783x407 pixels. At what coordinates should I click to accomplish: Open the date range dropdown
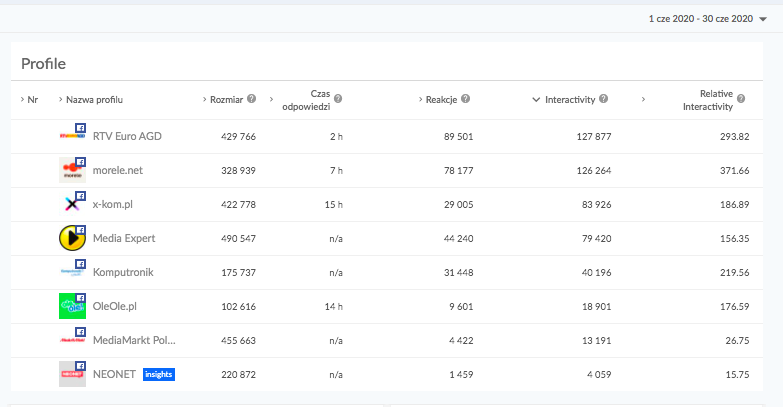pos(705,19)
